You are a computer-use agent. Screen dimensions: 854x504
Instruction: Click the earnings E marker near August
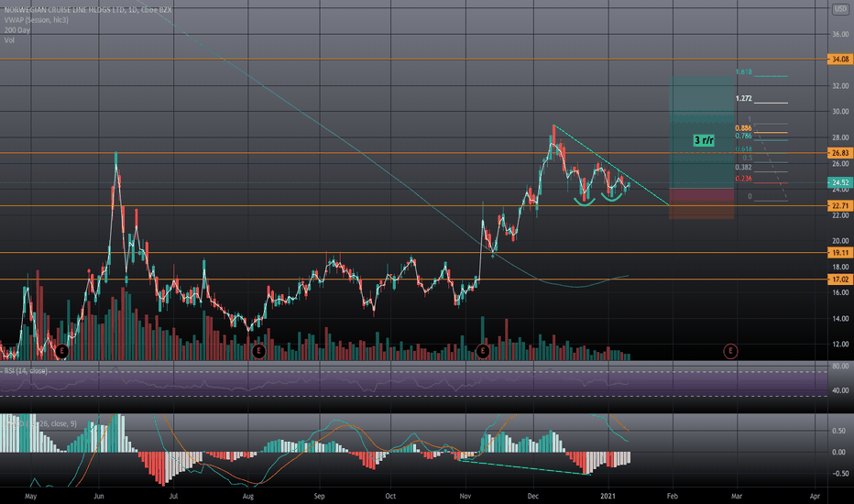(258, 352)
